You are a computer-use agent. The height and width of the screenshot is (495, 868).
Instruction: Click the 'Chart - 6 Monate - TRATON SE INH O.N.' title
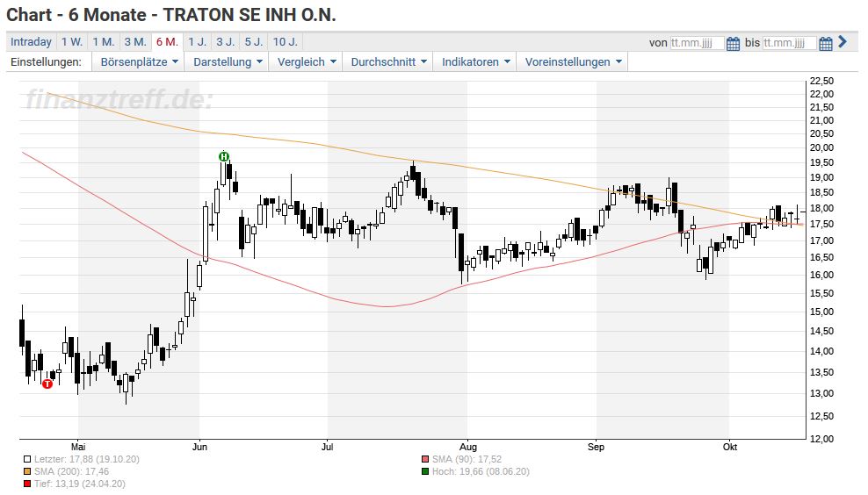tap(171, 15)
